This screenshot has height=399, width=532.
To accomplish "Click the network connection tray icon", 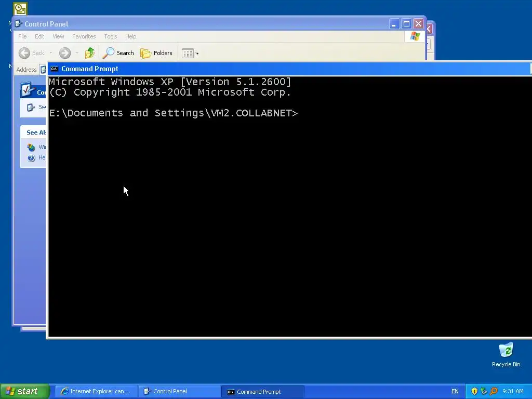I will 484,392.
